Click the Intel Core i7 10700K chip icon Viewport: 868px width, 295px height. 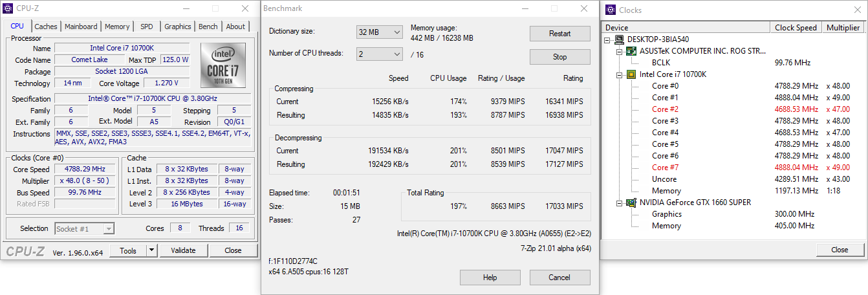click(631, 74)
